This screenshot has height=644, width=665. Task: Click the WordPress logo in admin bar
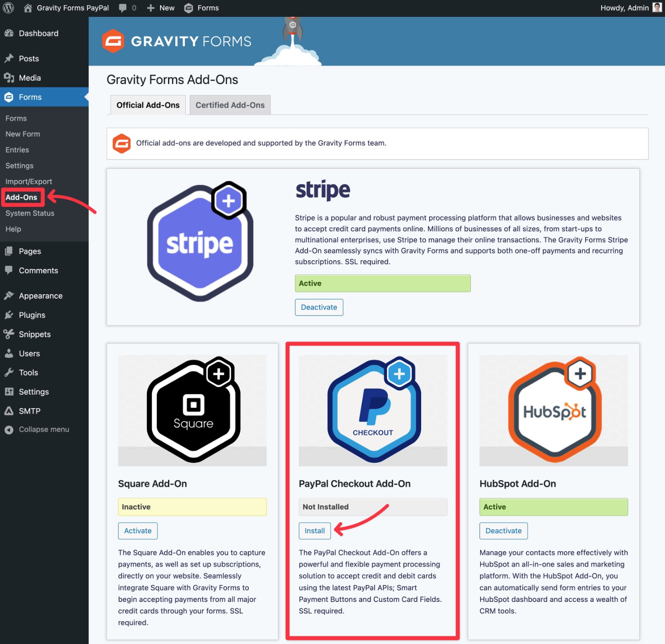click(x=8, y=8)
